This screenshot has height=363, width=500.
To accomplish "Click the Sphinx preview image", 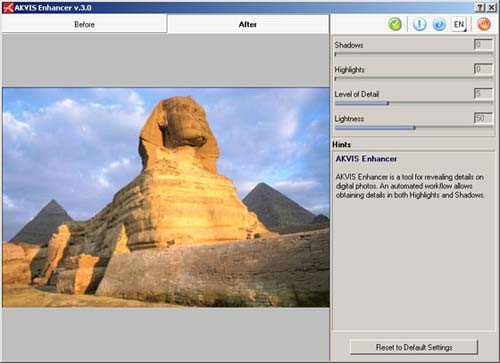I will click(166, 197).
